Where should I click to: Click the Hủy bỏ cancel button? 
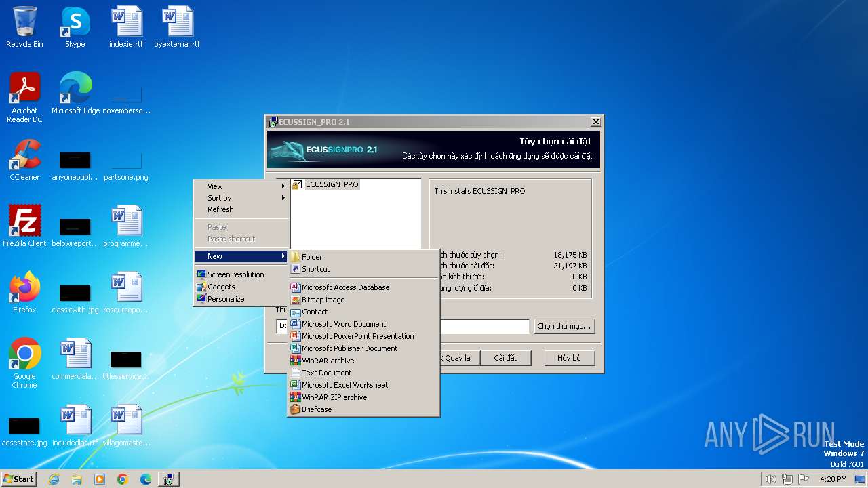(570, 358)
